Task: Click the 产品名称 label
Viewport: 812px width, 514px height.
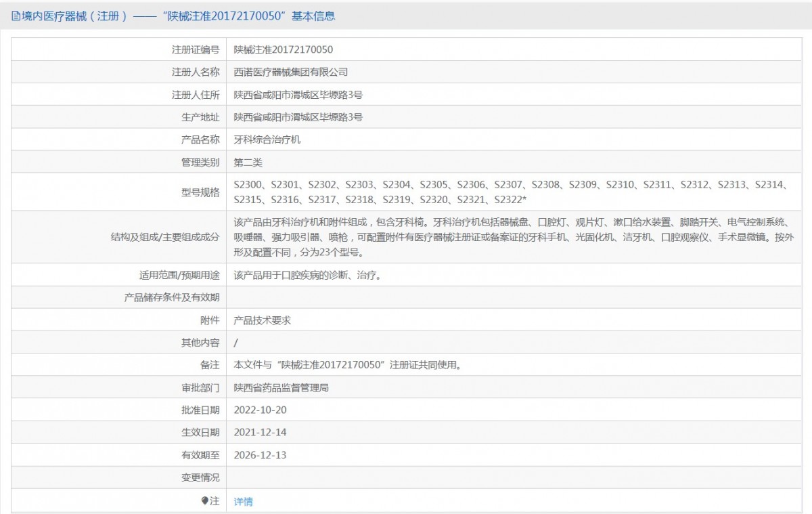Action: 200,140
